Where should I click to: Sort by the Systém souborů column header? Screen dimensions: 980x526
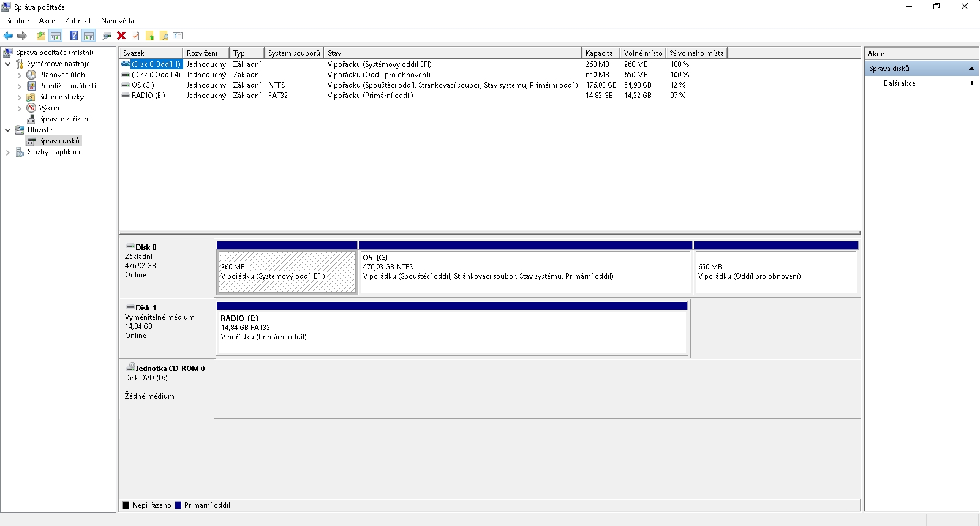coord(294,53)
